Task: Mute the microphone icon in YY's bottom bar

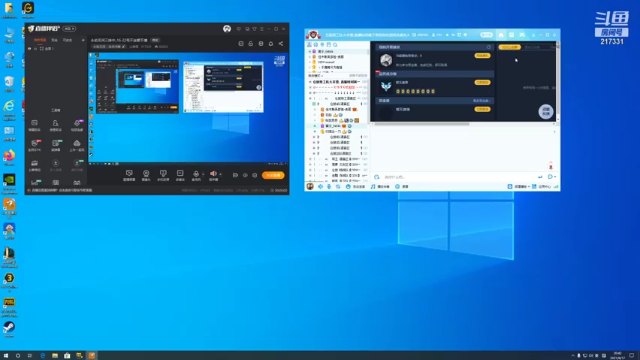Action: 329,187
